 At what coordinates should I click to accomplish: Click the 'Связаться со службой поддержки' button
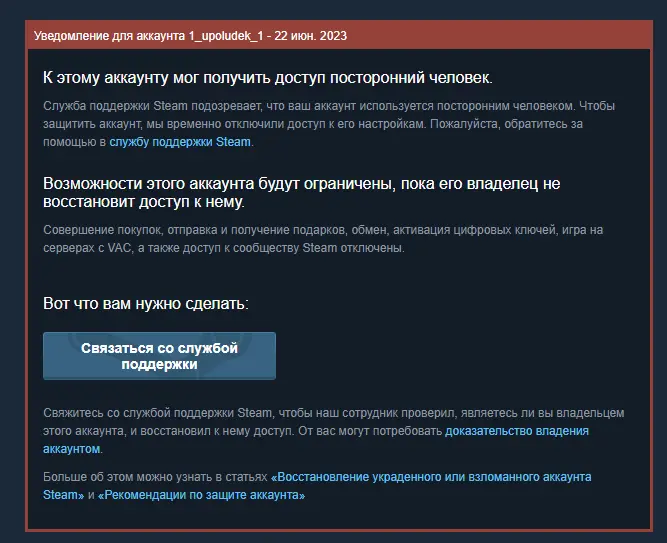[x=159, y=356]
